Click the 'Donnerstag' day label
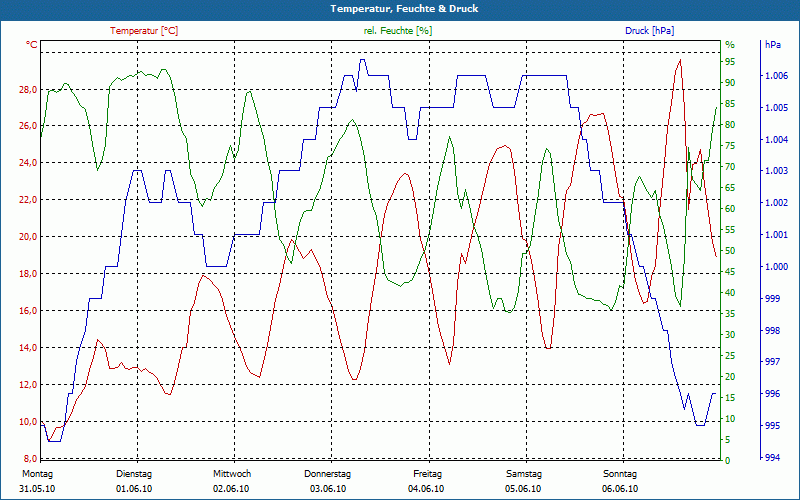The height and width of the screenshot is (500, 800). point(328,474)
